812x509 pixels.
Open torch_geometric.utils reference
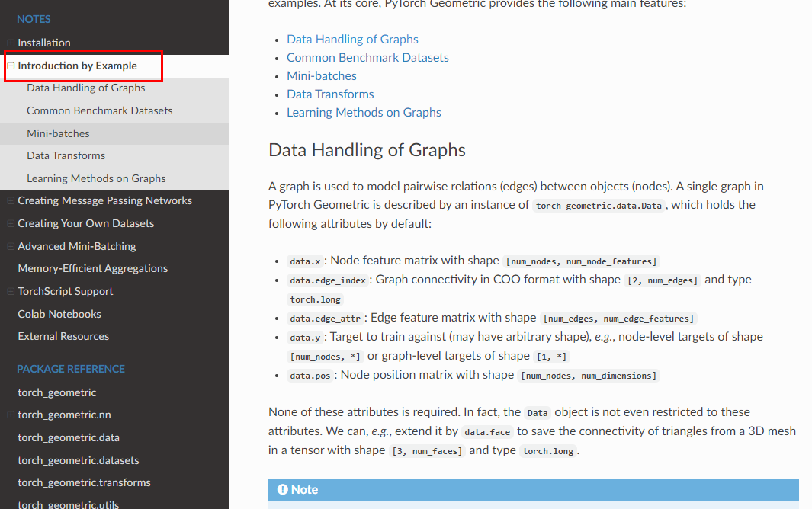(x=69, y=504)
